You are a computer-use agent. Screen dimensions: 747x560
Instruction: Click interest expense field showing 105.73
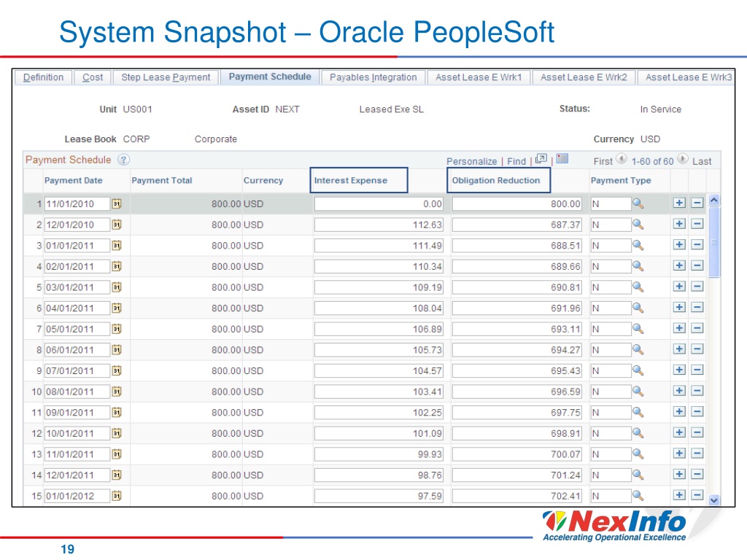click(x=379, y=350)
